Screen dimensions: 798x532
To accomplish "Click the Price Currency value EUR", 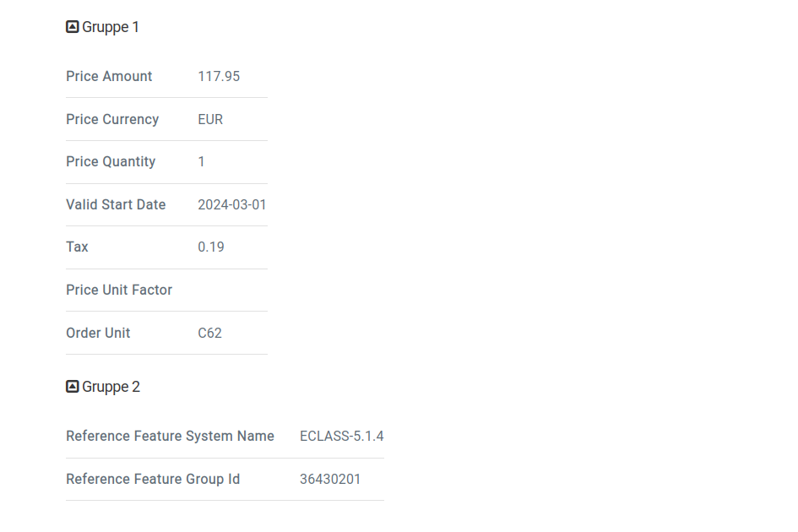I will pos(210,119).
